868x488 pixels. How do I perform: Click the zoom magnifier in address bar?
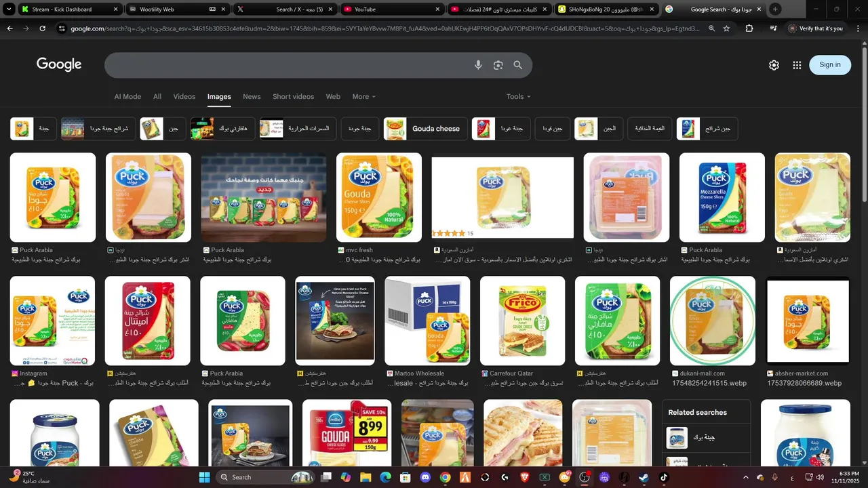[711, 28]
